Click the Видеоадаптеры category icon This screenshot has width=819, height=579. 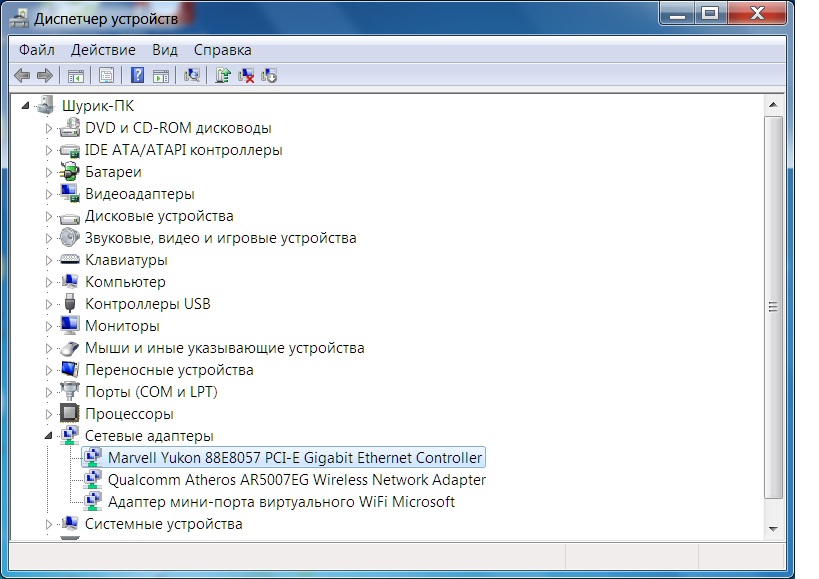click(x=69, y=194)
